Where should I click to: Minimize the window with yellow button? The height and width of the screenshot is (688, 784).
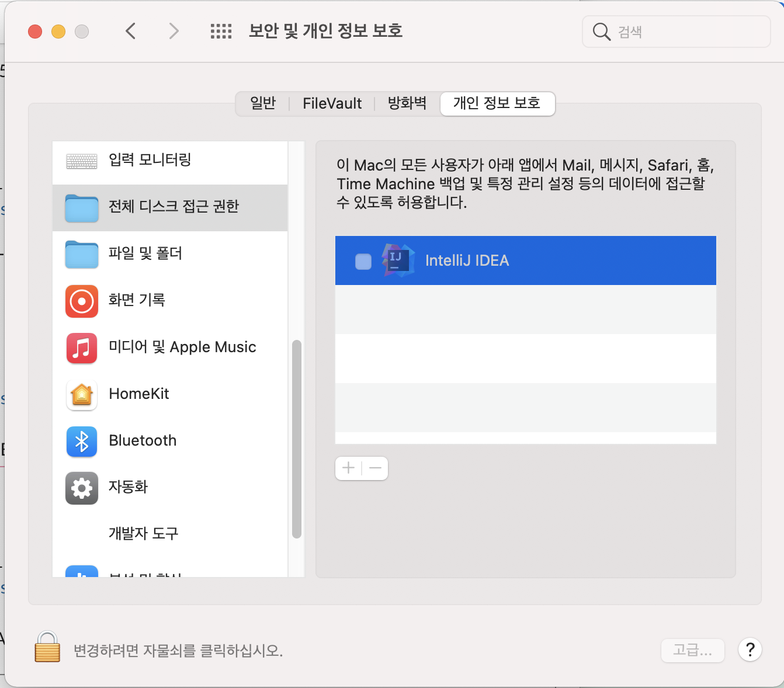[58, 32]
